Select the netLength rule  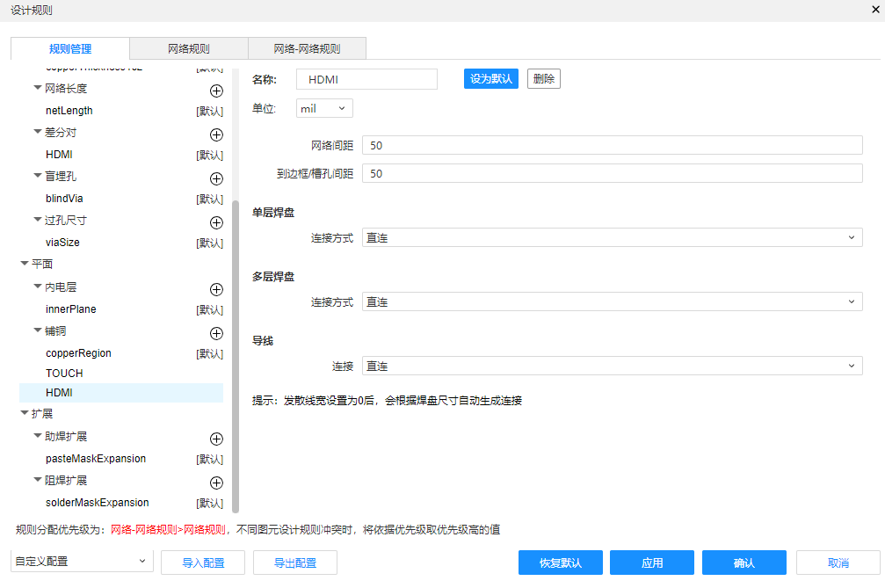(x=69, y=111)
